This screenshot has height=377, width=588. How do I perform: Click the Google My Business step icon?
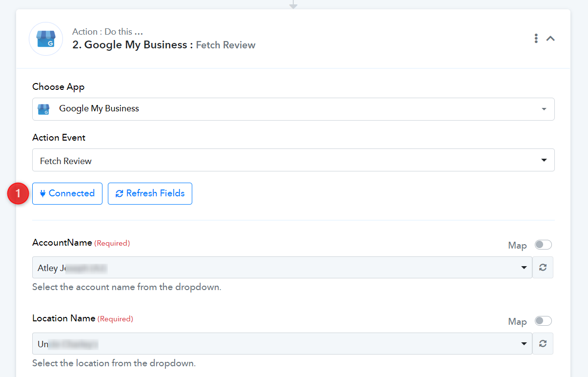coord(46,39)
